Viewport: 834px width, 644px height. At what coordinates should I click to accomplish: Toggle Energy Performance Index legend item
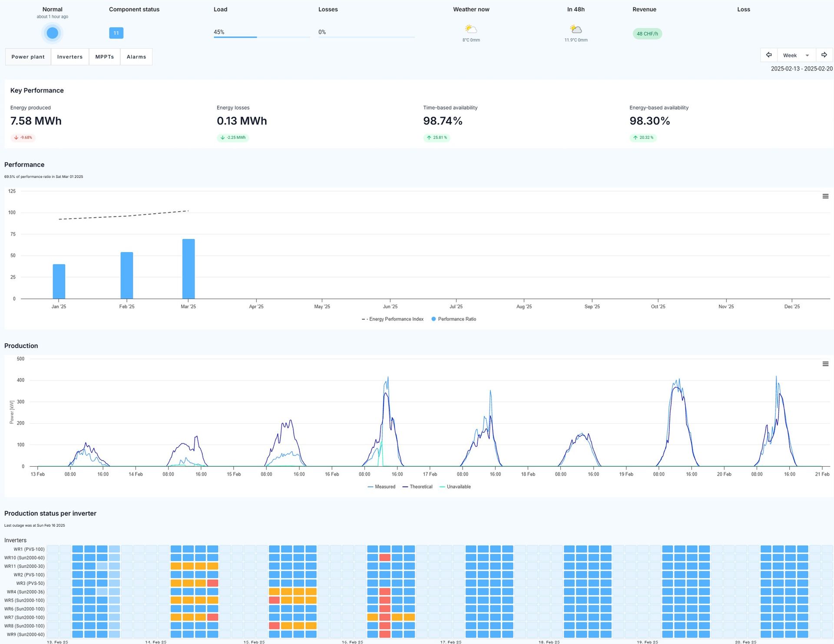pos(393,319)
